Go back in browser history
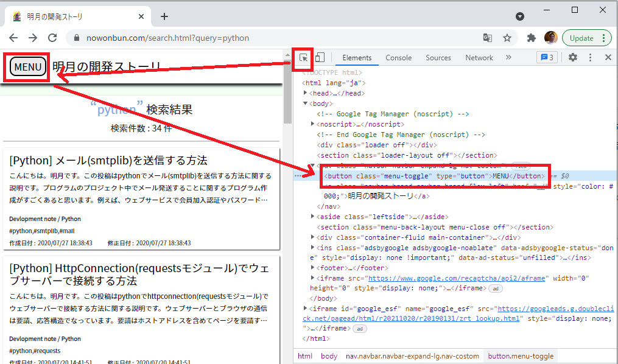Viewport: 618px width, 364px height. pos(13,38)
